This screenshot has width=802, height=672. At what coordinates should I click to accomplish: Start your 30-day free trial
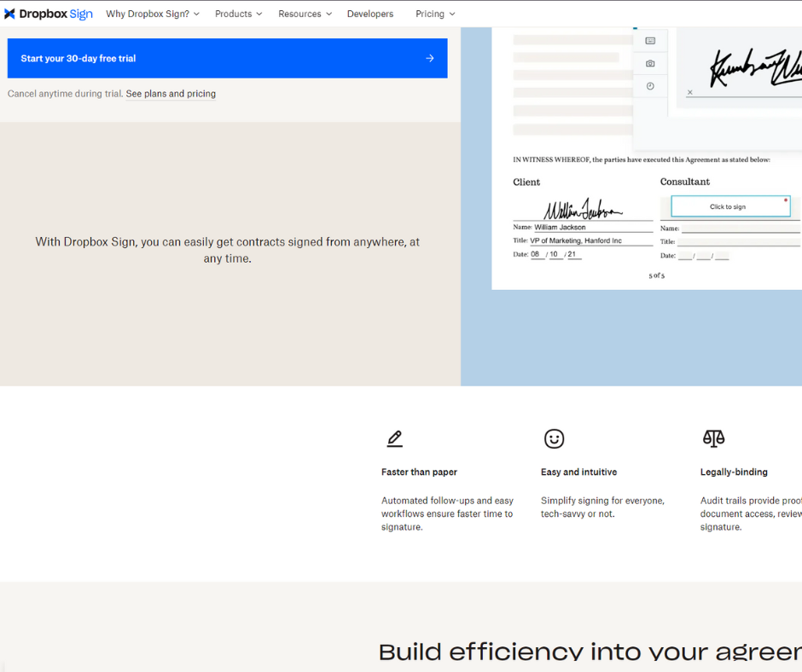tap(227, 58)
